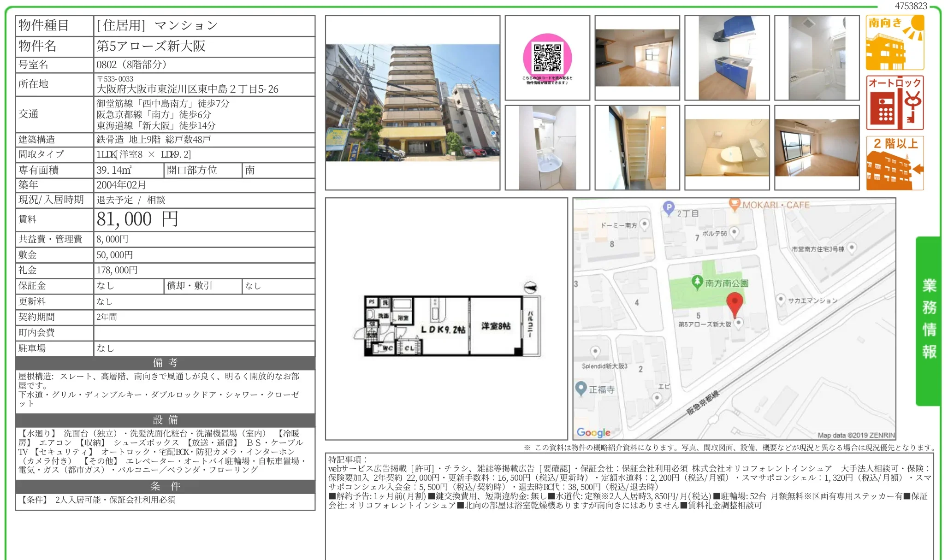
Task: Click the サカエマンション location marker
Action: (x=782, y=299)
